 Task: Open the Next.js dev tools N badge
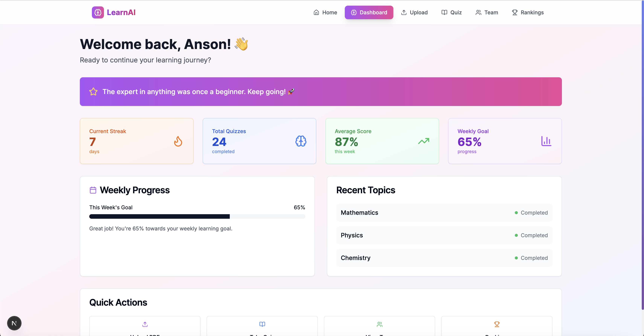(x=14, y=323)
